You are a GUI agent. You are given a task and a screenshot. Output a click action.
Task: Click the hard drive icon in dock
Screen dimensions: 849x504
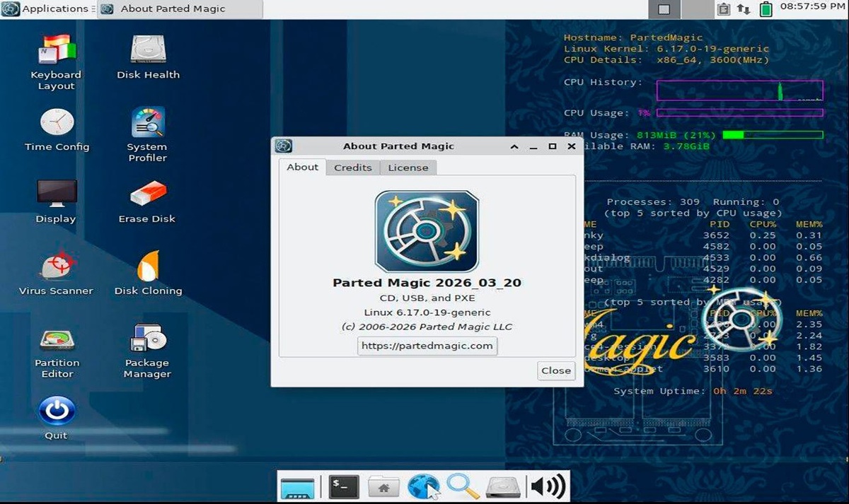pos(504,486)
